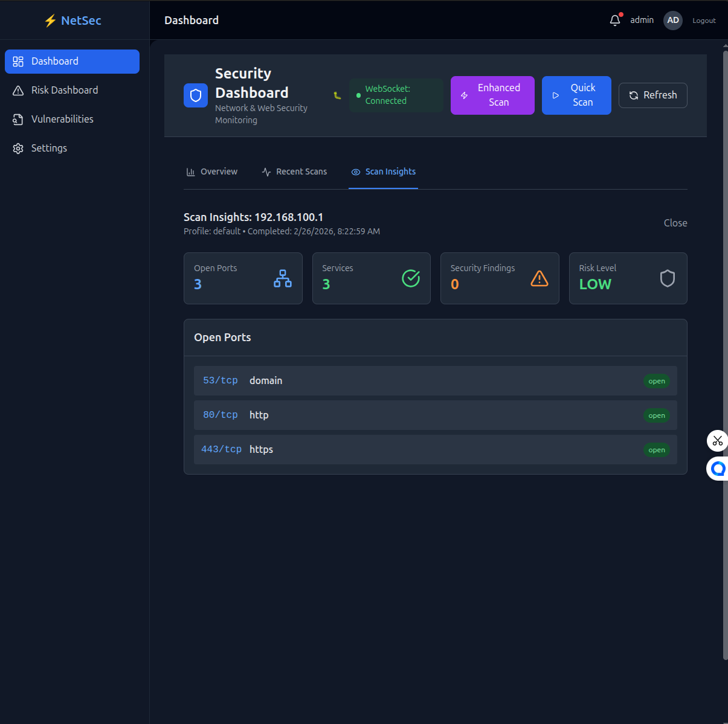Click the NetSec lightning bolt logo
This screenshot has height=724, width=728.
point(50,21)
